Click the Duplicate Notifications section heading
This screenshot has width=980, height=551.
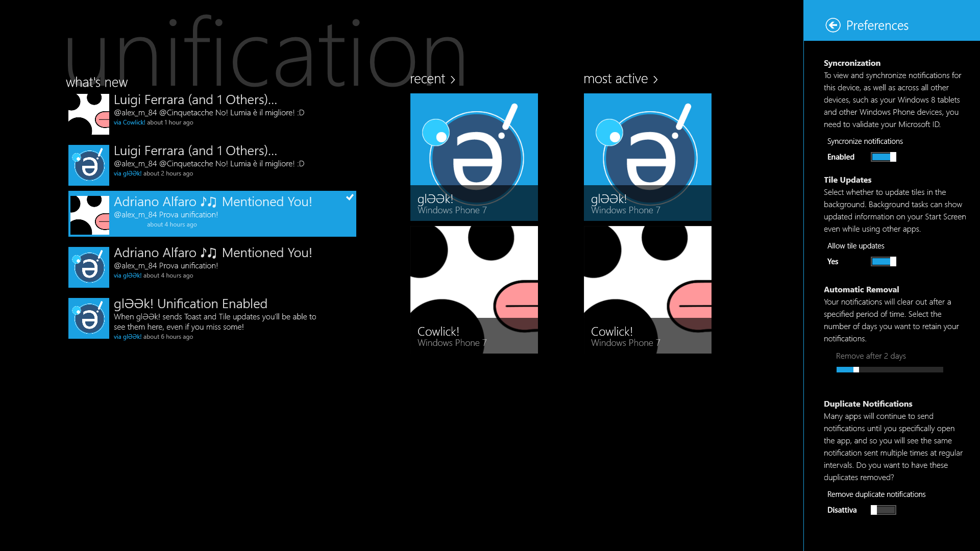point(868,404)
